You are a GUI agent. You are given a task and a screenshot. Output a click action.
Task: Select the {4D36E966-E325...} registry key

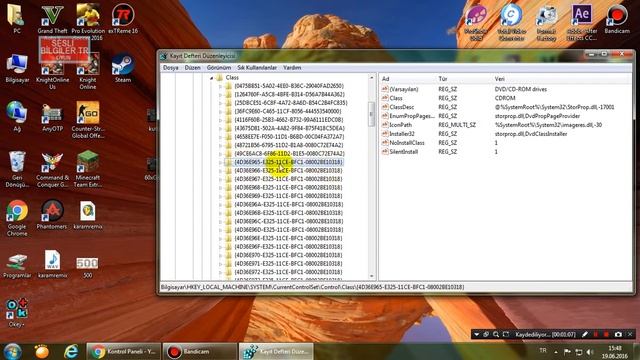coord(288,171)
